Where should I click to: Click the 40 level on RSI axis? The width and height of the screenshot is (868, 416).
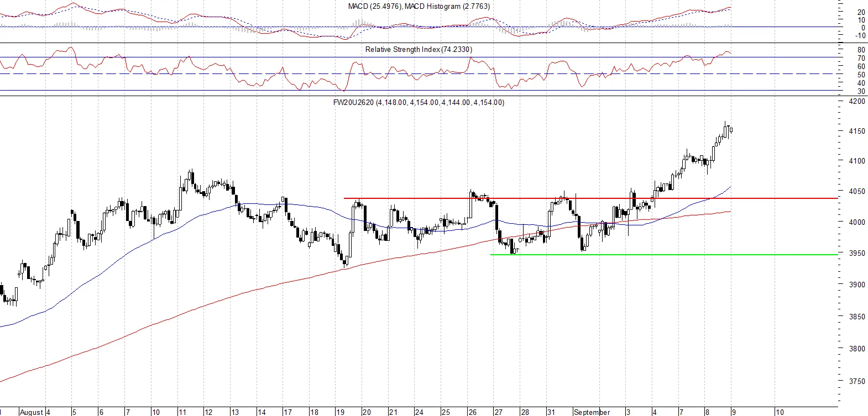coord(861,83)
